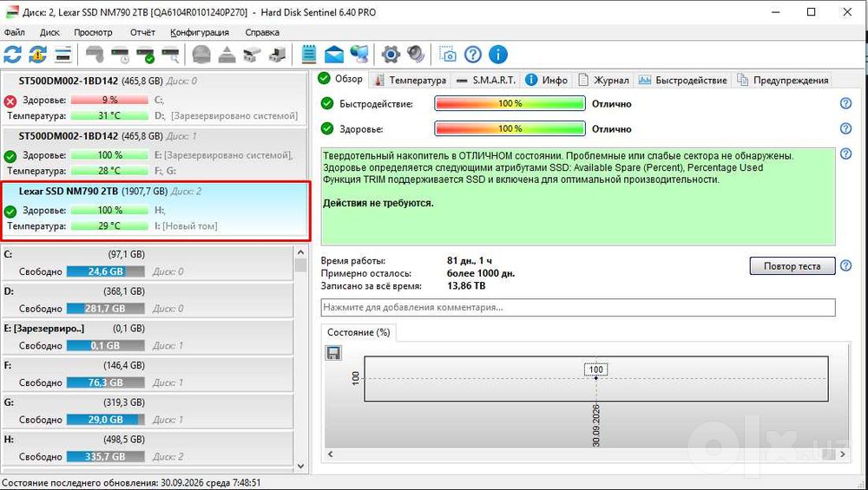The width and height of the screenshot is (868, 490).
Task: Open the Отчёт menu
Action: point(142,32)
